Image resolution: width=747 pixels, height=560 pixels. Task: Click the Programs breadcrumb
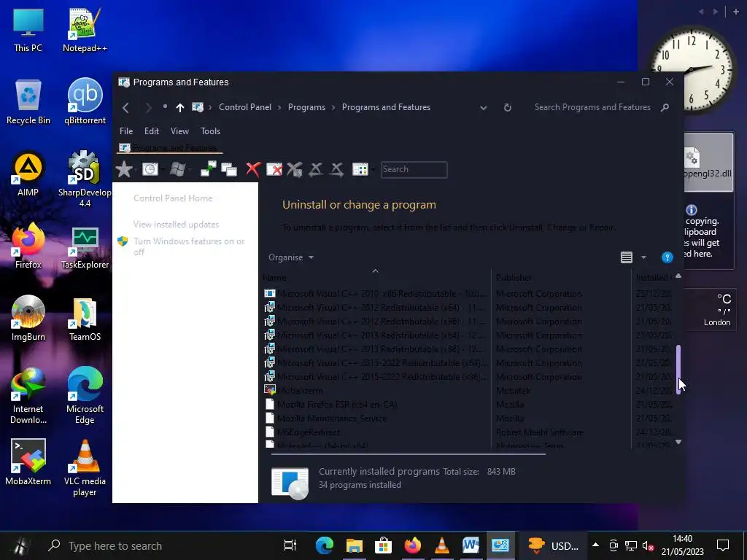[x=306, y=107]
